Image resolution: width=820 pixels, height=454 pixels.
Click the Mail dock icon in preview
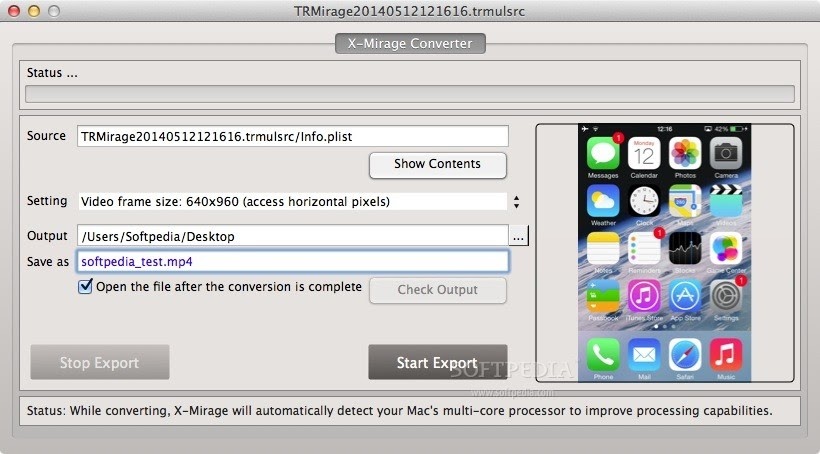coord(644,355)
